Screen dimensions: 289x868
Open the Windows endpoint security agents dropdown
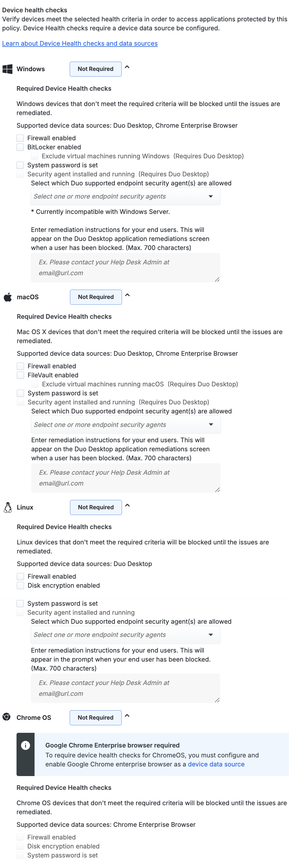pos(125,196)
